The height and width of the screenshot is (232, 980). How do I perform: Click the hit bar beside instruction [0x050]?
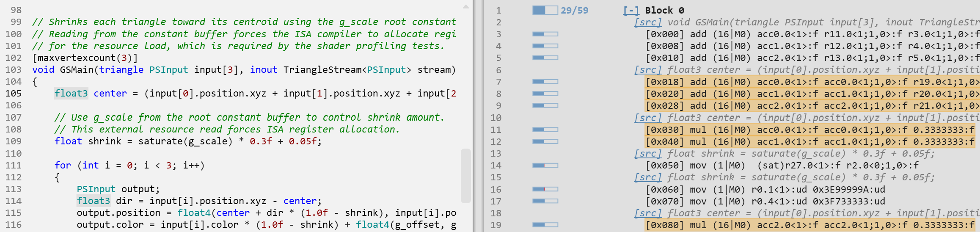click(x=545, y=165)
